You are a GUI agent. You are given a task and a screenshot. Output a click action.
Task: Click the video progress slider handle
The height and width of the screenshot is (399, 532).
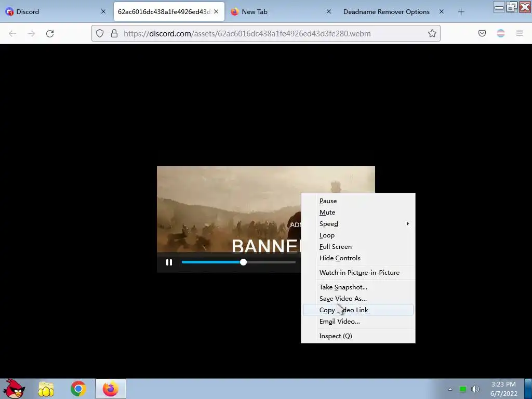[x=243, y=262]
